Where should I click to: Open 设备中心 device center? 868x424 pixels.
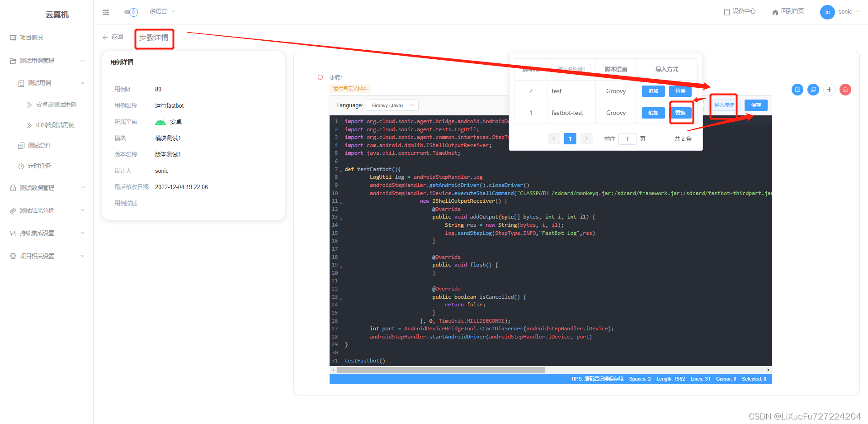point(740,11)
